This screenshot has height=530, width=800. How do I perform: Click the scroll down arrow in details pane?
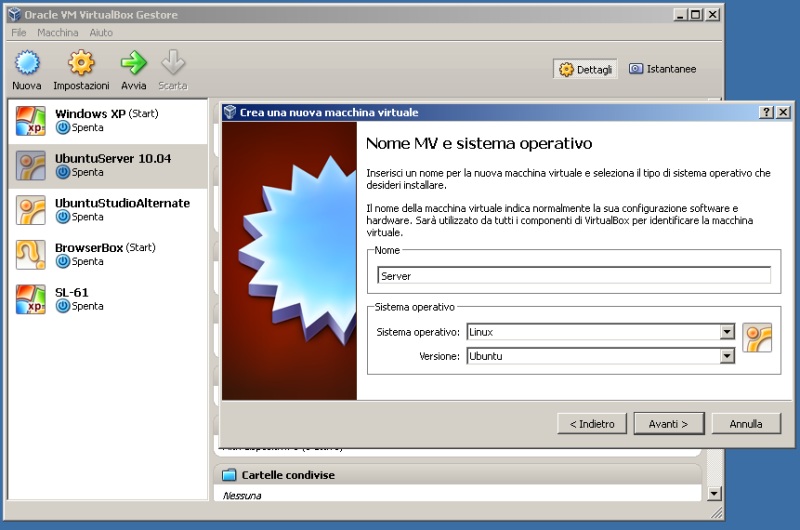point(713,493)
